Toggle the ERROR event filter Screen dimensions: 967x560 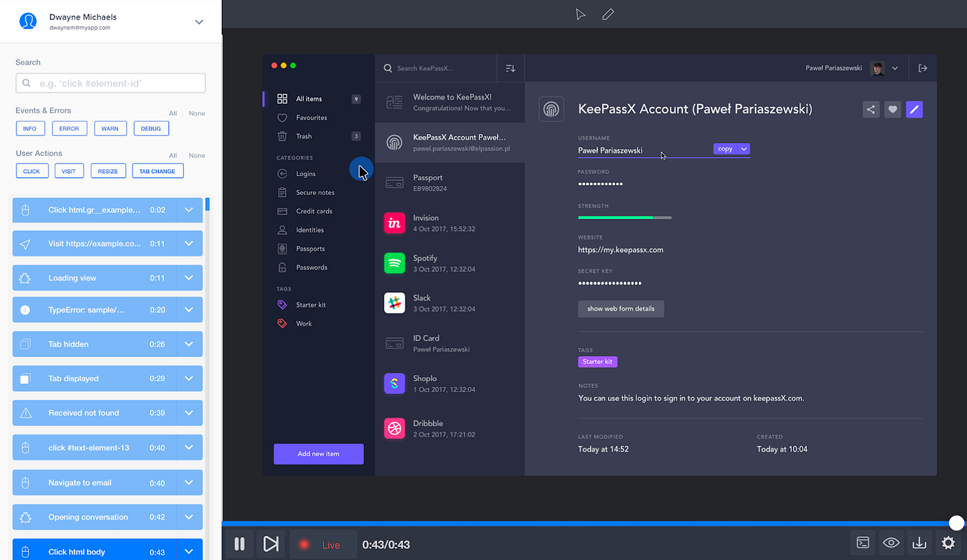pyautogui.click(x=69, y=128)
